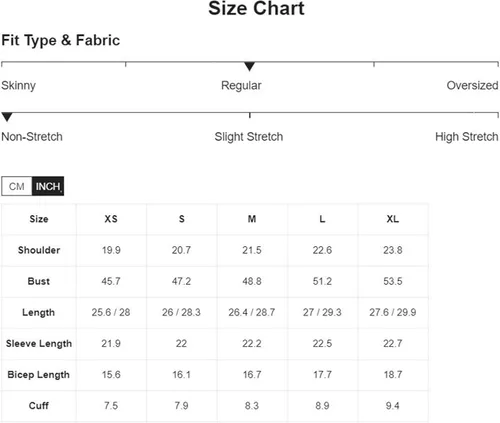Screen dimensions: 500x423
Task: Click the Shoulder row label
Action: (39, 250)
